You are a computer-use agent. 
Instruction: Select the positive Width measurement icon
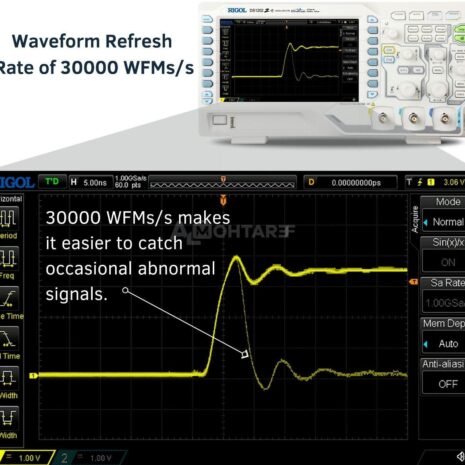click(x=8, y=377)
